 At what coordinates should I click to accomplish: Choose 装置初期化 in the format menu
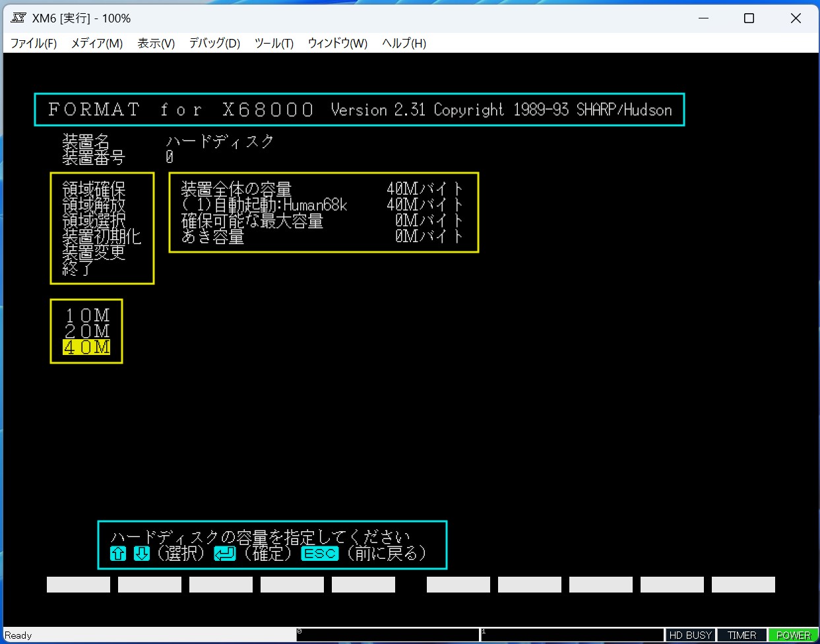point(102,237)
